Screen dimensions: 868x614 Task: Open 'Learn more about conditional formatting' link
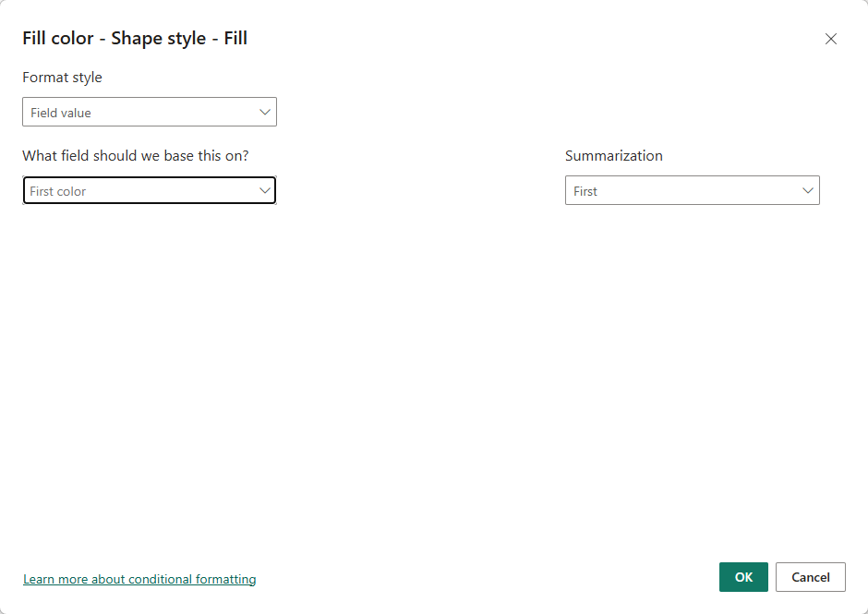click(139, 579)
